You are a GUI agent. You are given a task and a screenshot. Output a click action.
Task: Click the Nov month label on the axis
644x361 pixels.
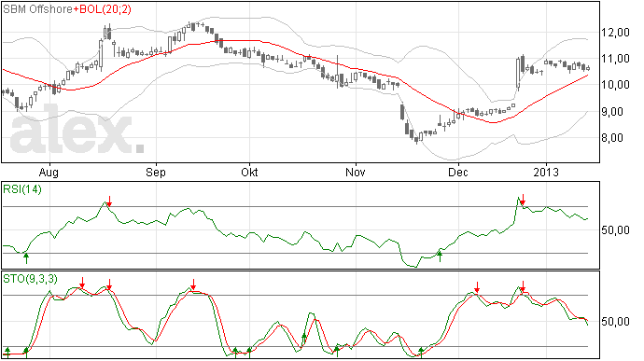tap(355, 172)
